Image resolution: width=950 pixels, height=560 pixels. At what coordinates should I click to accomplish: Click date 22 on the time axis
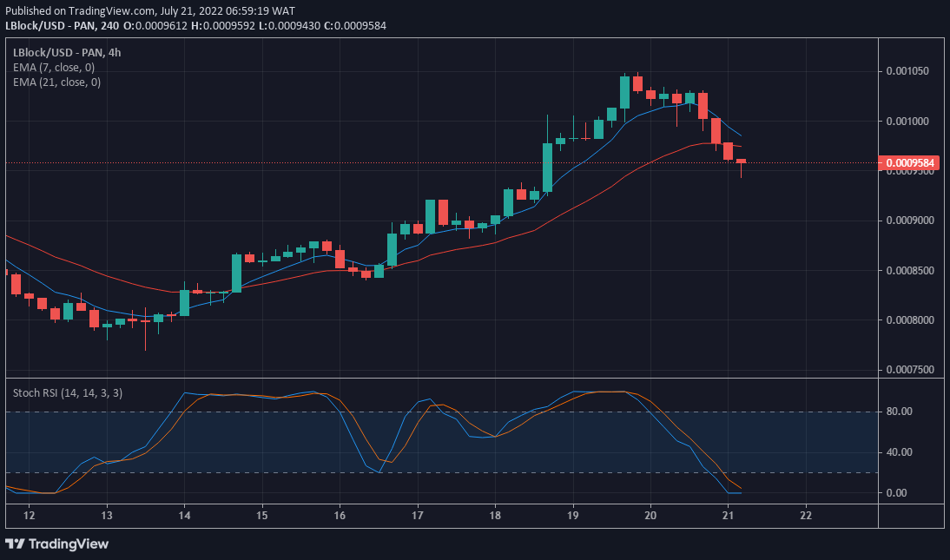806,516
